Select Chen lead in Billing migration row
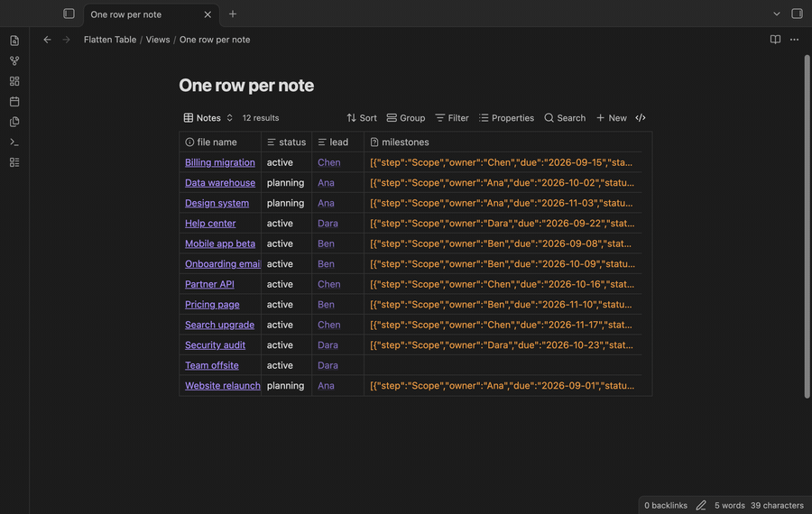Viewport: 812px width, 514px height. click(328, 162)
